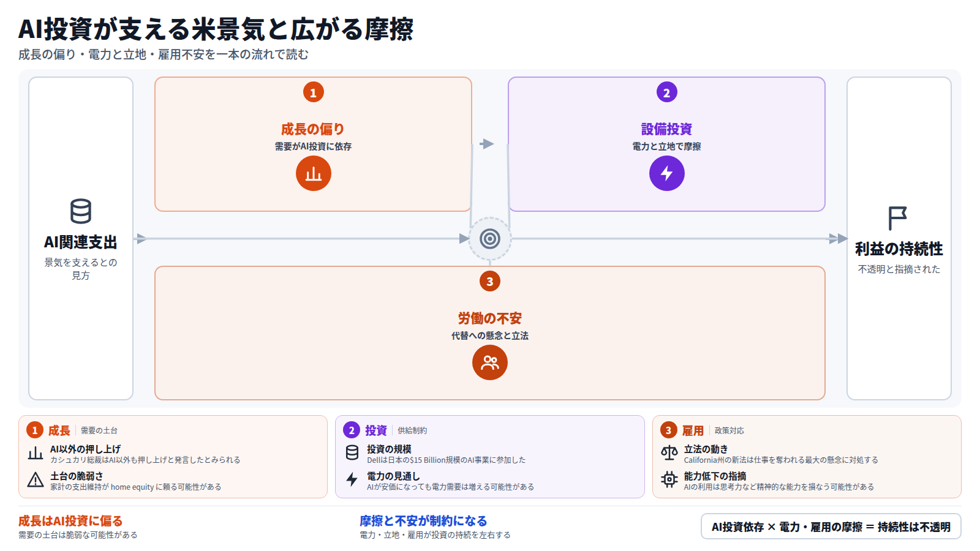The height and width of the screenshot is (551, 980).
Task: Click the sentence mentioning home equity
Action: 135,487
